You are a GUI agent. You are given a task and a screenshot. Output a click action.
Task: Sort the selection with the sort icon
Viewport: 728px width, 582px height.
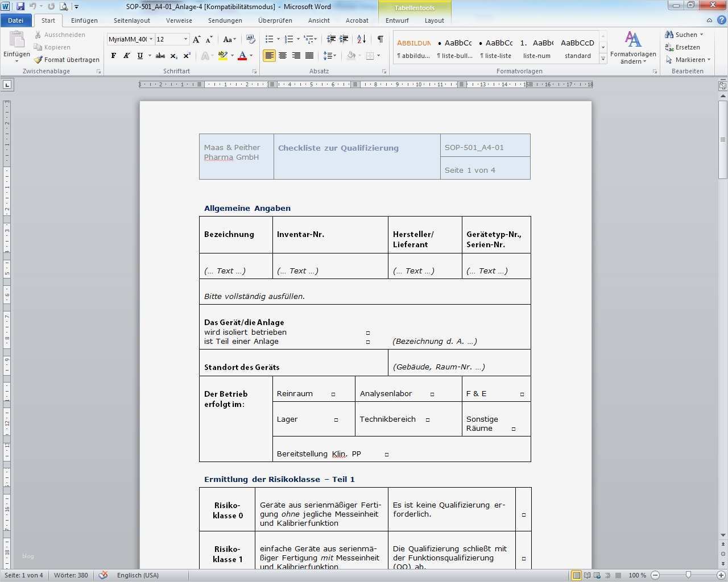(361, 39)
